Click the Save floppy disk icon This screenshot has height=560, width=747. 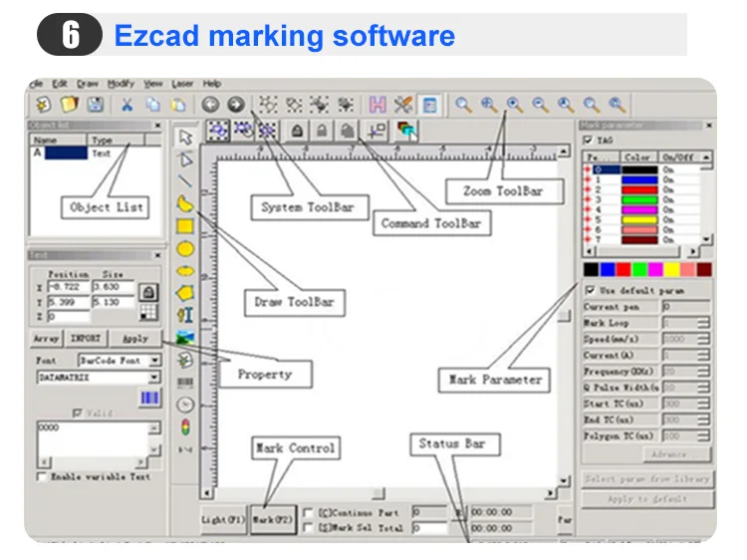95,104
